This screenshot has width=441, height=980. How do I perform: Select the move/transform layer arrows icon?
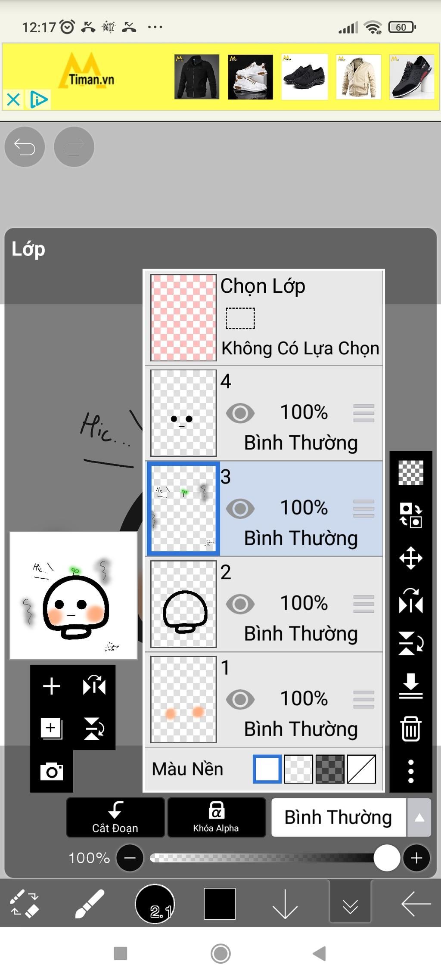(411, 558)
